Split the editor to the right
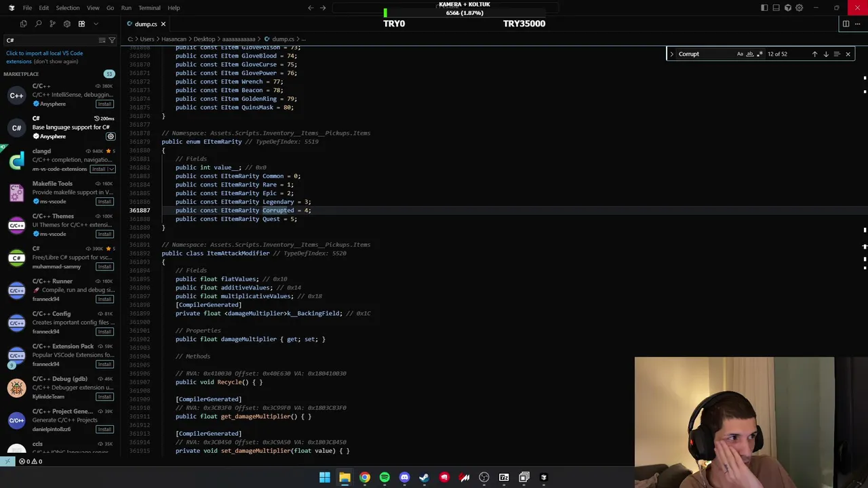 point(846,24)
